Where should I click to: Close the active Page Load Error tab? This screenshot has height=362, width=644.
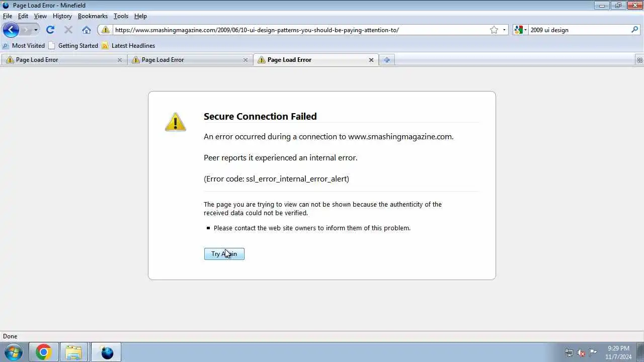tap(371, 60)
